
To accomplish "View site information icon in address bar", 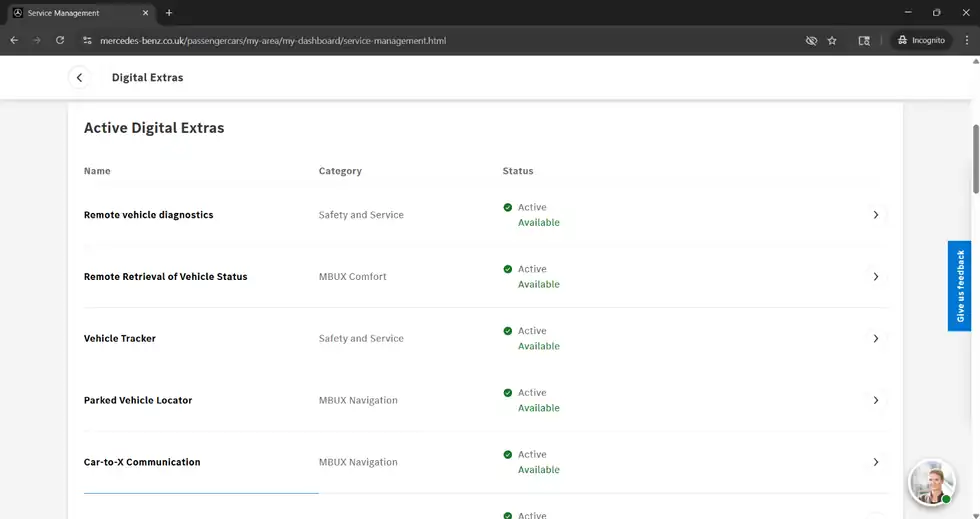I will (x=88, y=41).
